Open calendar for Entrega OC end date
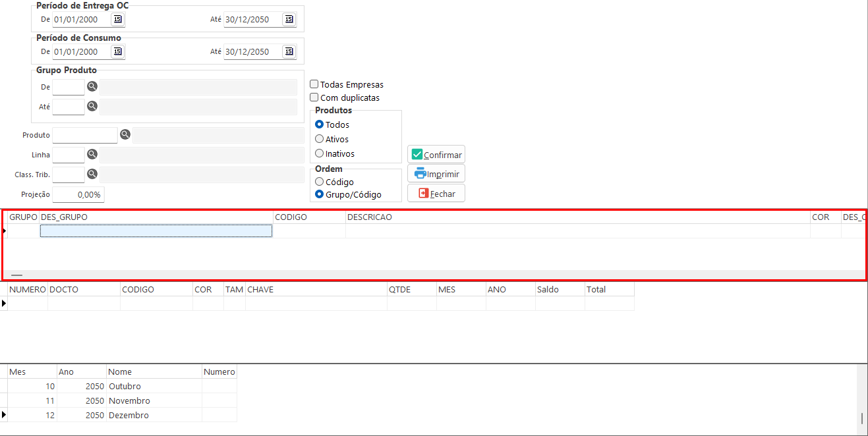Screen dimensions: 868x436 pos(289,19)
